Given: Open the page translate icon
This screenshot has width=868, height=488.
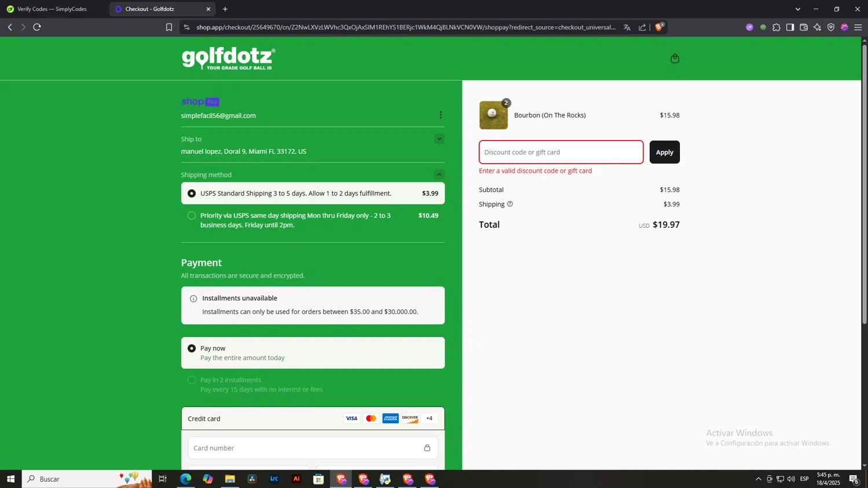Looking at the screenshot, I should [627, 27].
